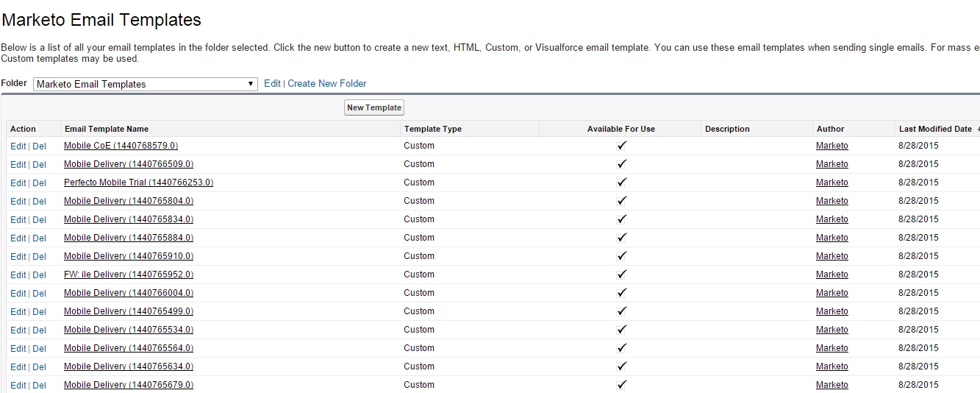Sort by the Last Modified Date column header

pyautogui.click(x=935, y=129)
